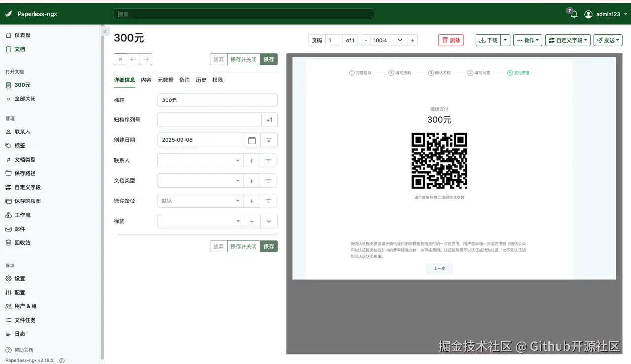Click filter icon beside 创建日期

coord(269,140)
